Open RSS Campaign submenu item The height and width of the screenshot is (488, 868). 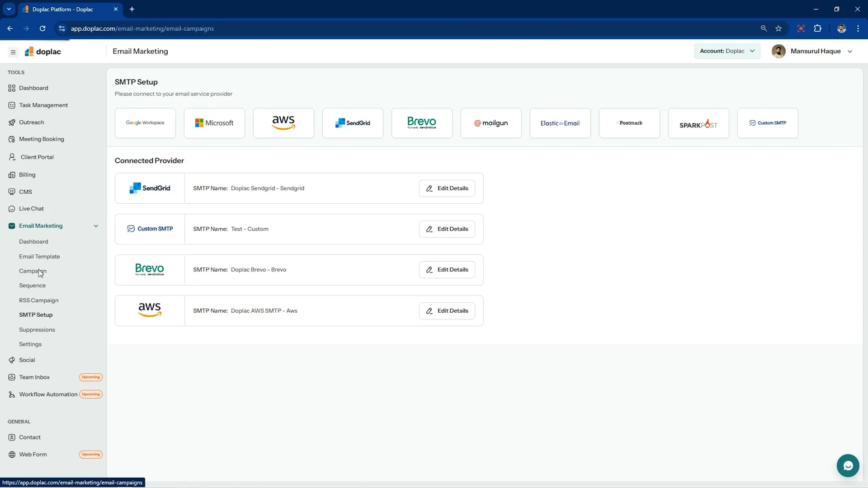click(x=38, y=300)
